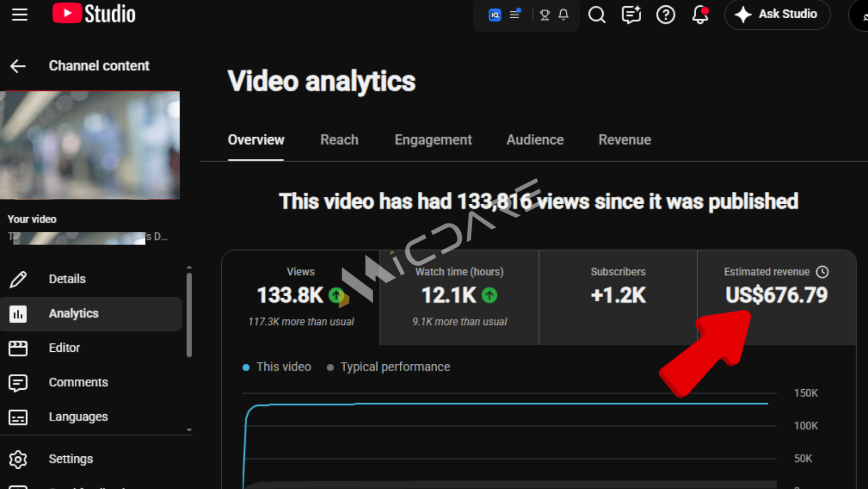Viewport: 868px width, 489px height.
Task: Select the Watch time (hours) card
Action: tap(459, 298)
